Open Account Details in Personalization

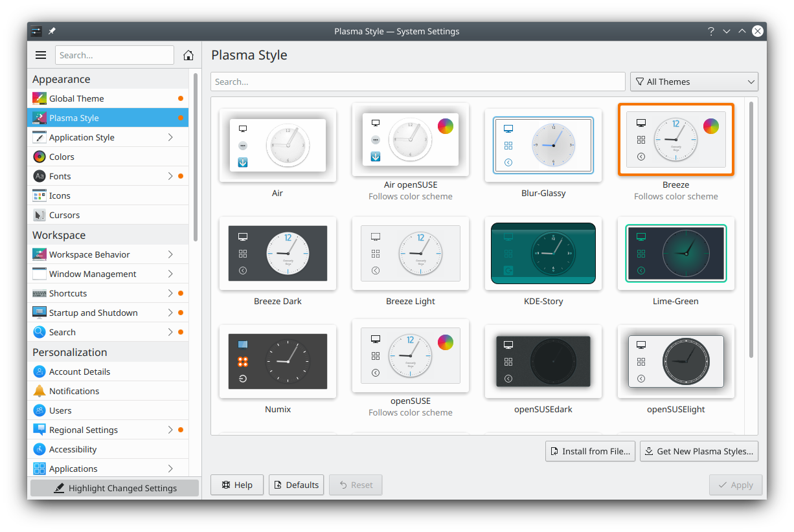tap(79, 371)
